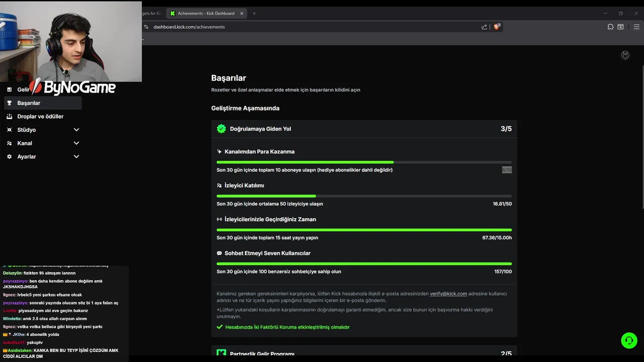Click the Brave Shields lion icon
This screenshot has height=362, width=644.
[497, 27]
